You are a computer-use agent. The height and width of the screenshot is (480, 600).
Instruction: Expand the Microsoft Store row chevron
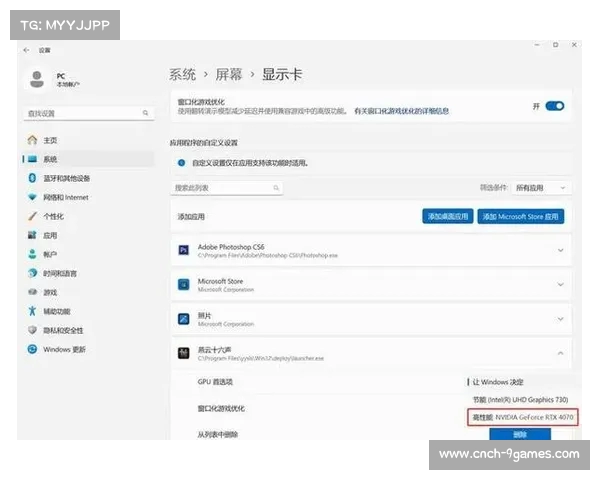click(561, 284)
